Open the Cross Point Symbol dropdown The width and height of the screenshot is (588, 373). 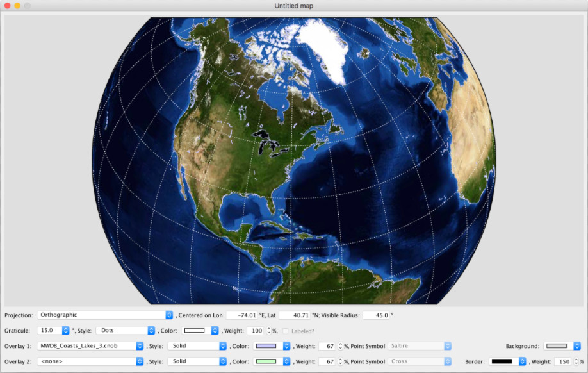click(420, 361)
